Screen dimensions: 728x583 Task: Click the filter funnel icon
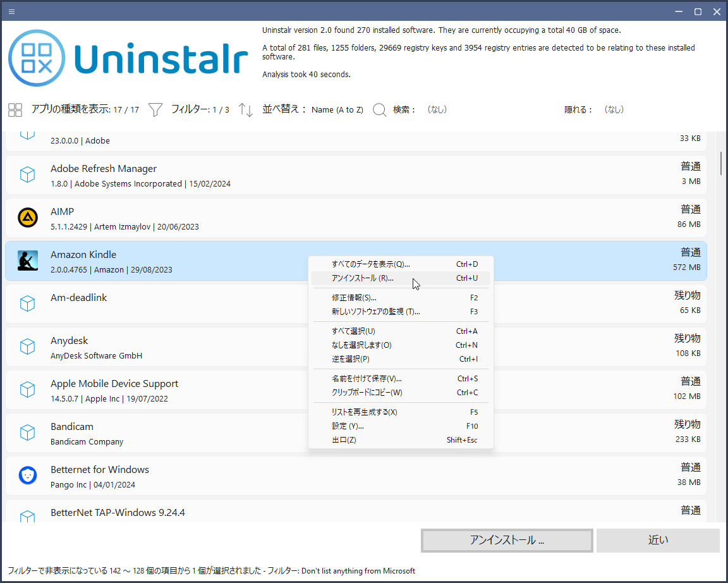click(154, 109)
